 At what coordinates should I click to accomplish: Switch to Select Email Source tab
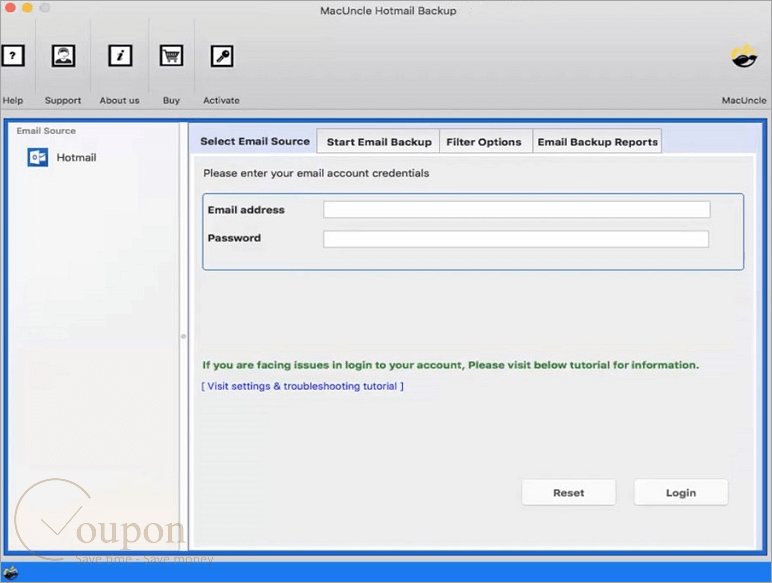point(255,141)
